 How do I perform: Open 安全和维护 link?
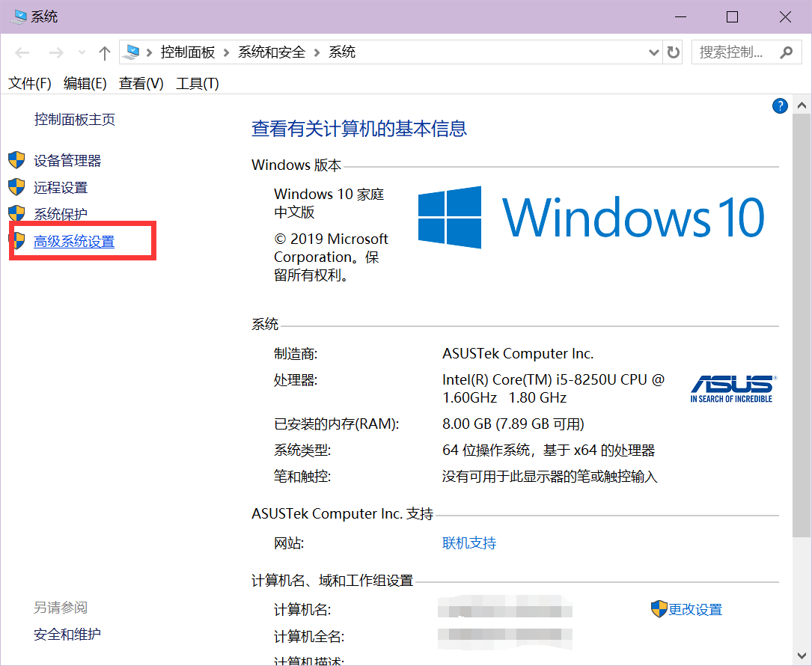[x=67, y=635]
